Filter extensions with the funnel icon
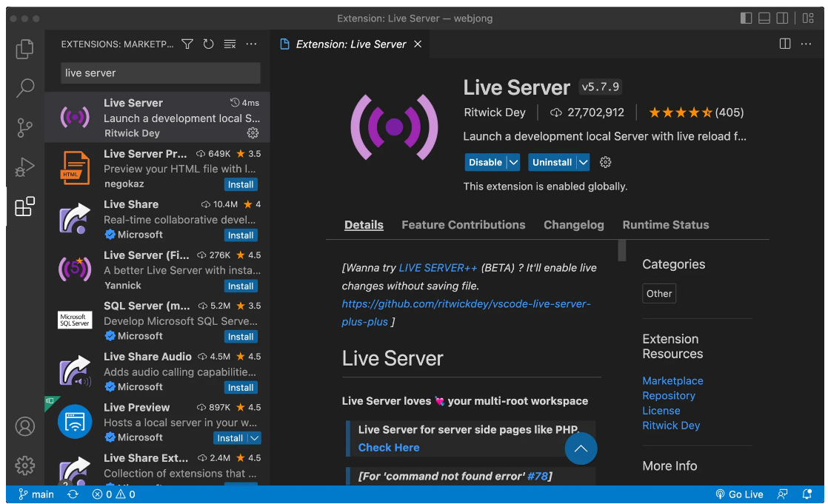 tap(187, 44)
